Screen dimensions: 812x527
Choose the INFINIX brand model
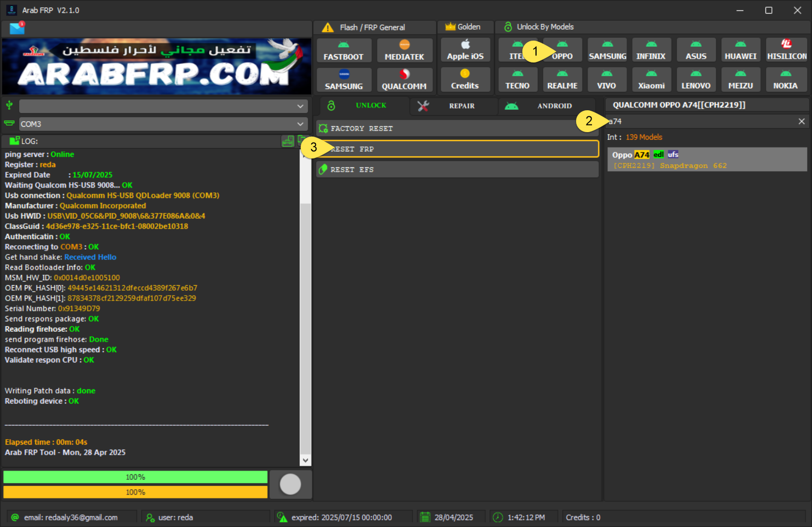651,50
